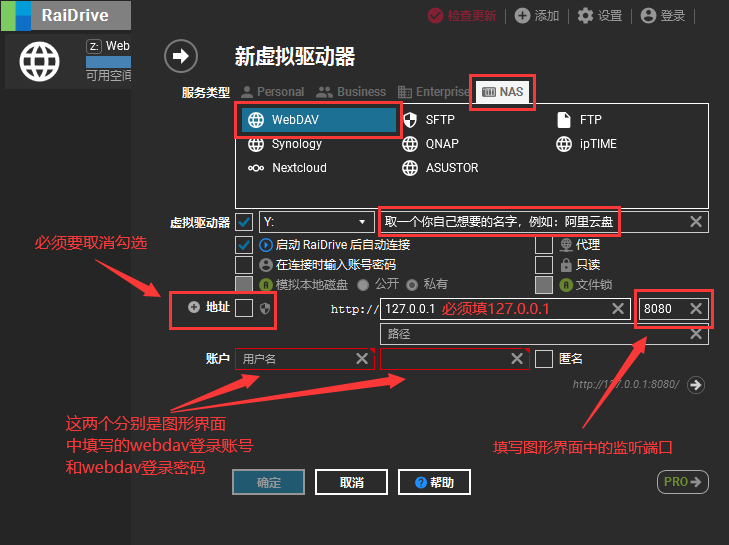
Task: Switch to the NAS service tab
Action: pyautogui.click(x=503, y=92)
